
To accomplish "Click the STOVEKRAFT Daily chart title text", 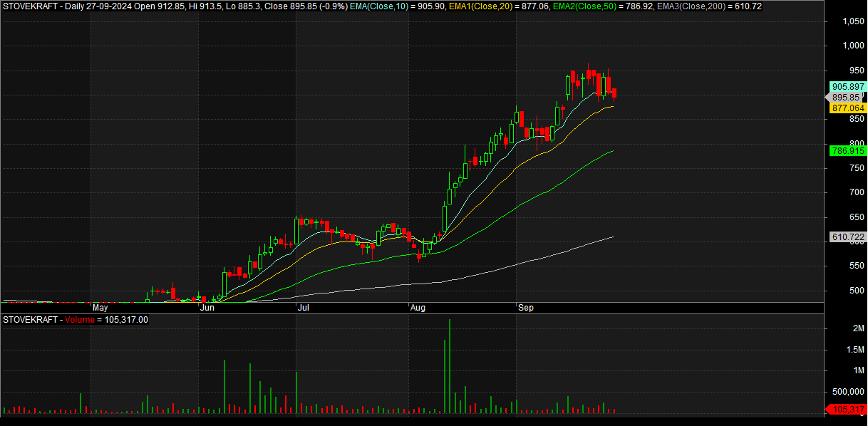I will 177,6.
